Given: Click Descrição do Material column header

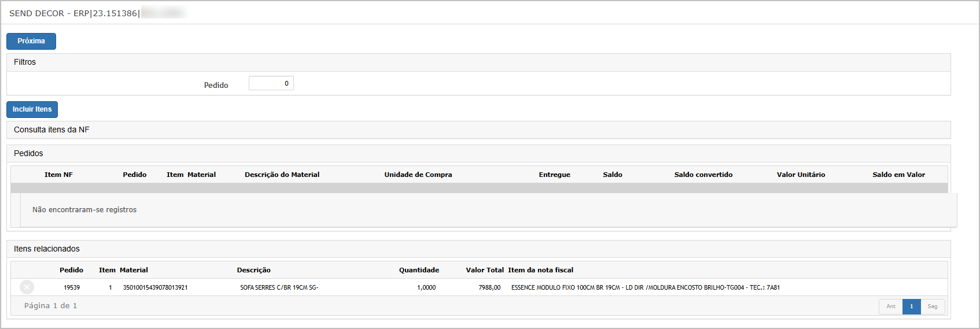Looking at the screenshot, I should (x=282, y=175).
